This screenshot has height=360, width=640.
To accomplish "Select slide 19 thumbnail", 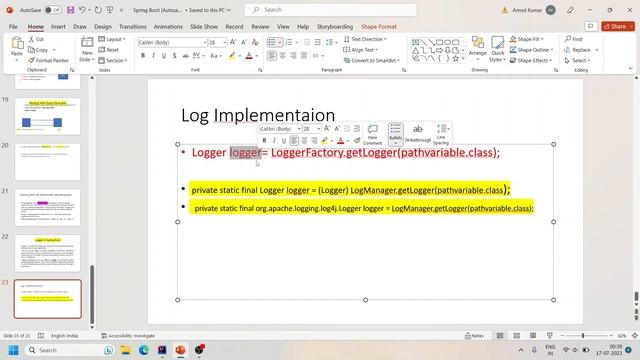I will (x=48, y=116).
